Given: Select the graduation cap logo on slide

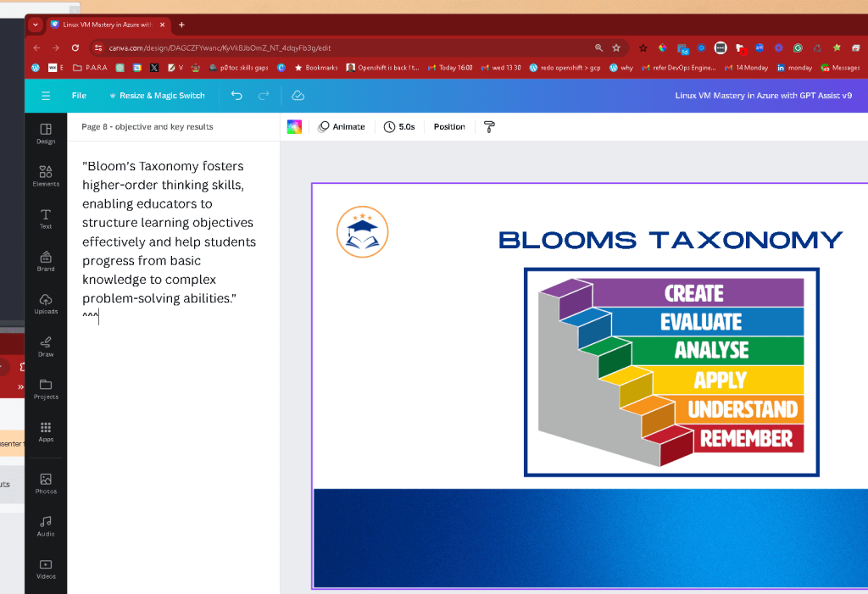Looking at the screenshot, I should coord(363,232).
